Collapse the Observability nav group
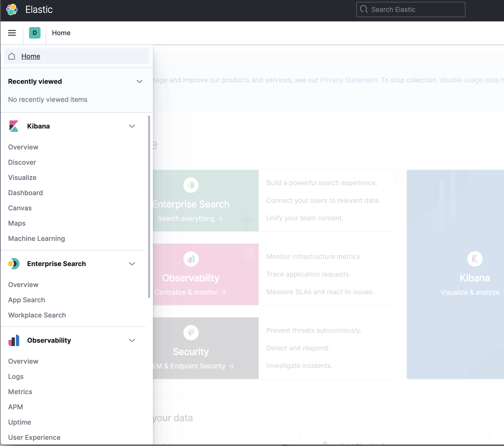504x446 pixels. tap(132, 340)
